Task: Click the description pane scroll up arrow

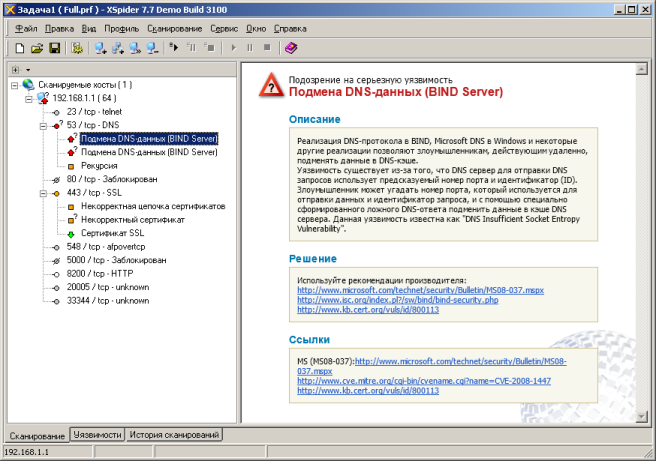Action: (641, 69)
